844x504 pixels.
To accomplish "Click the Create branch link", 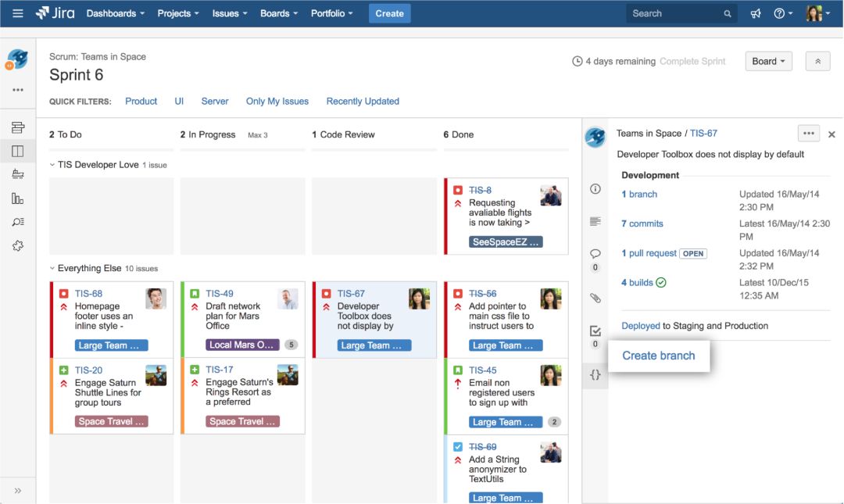I will pos(658,356).
